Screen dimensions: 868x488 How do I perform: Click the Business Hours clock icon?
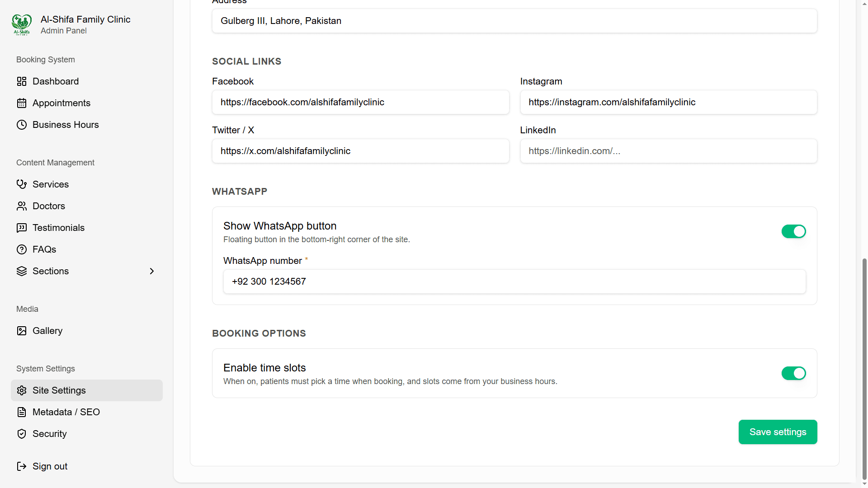(x=22, y=125)
